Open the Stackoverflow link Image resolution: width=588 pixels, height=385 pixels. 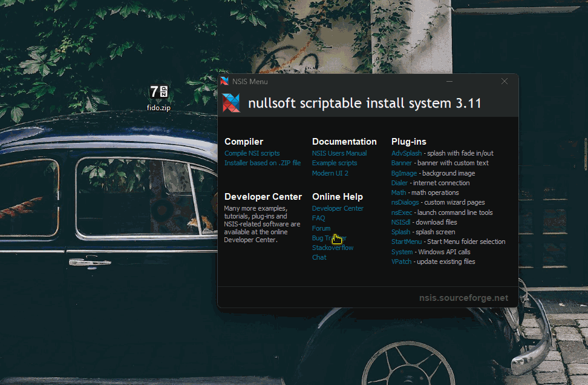(x=333, y=248)
